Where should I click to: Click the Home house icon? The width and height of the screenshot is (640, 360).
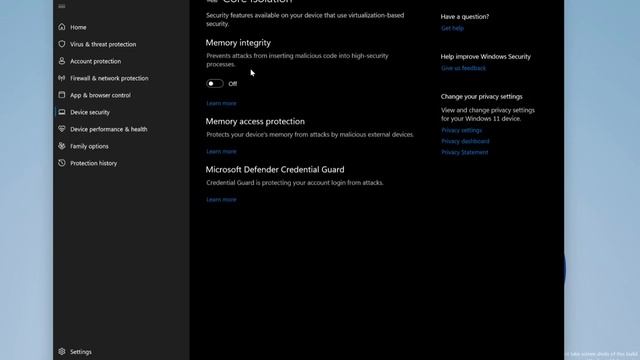pyautogui.click(x=62, y=27)
